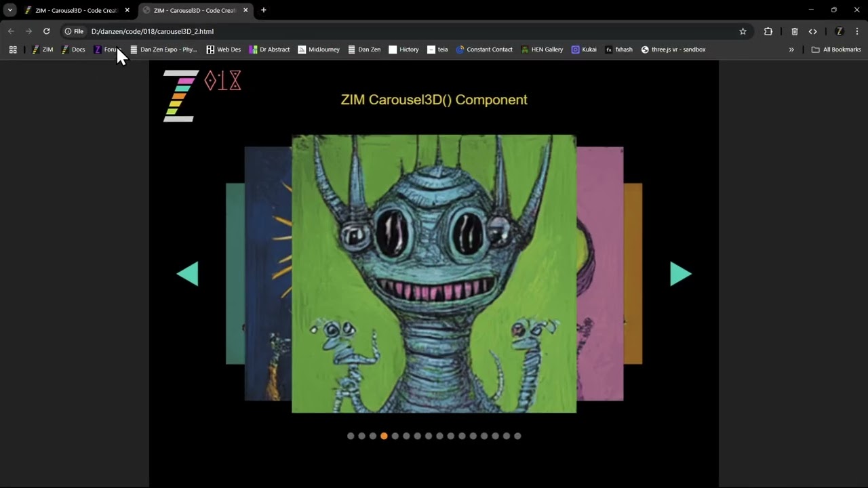Screen dimensions: 868x488
Task: Open the Hictory bookmark
Action: pyautogui.click(x=403, y=49)
